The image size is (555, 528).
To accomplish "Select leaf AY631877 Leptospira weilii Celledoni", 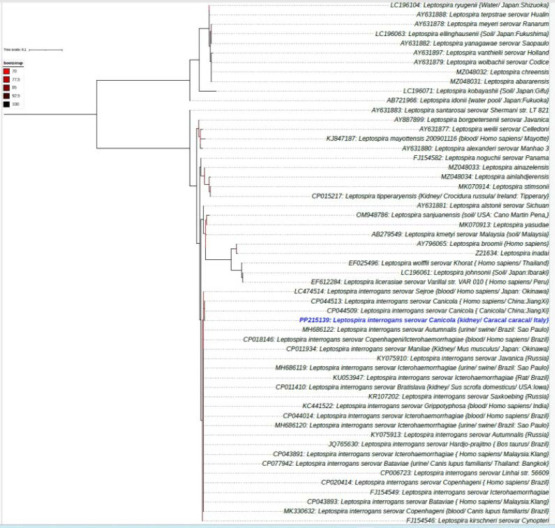I will click(x=484, y=129).
